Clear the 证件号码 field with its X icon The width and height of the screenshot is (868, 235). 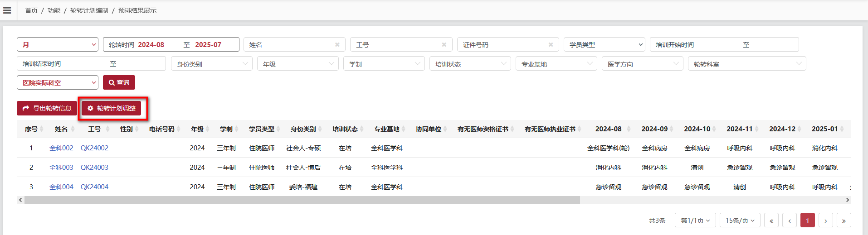click(551, 44)
